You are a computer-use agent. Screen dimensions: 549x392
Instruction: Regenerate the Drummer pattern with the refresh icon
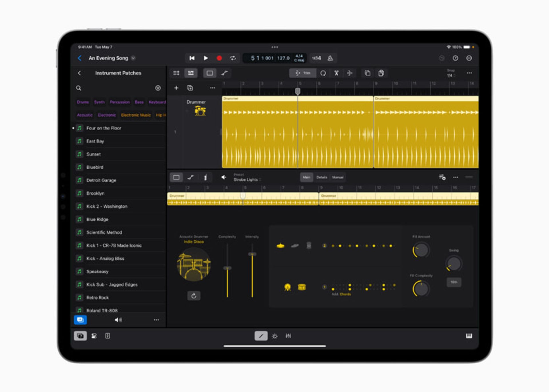click(194, 296)
